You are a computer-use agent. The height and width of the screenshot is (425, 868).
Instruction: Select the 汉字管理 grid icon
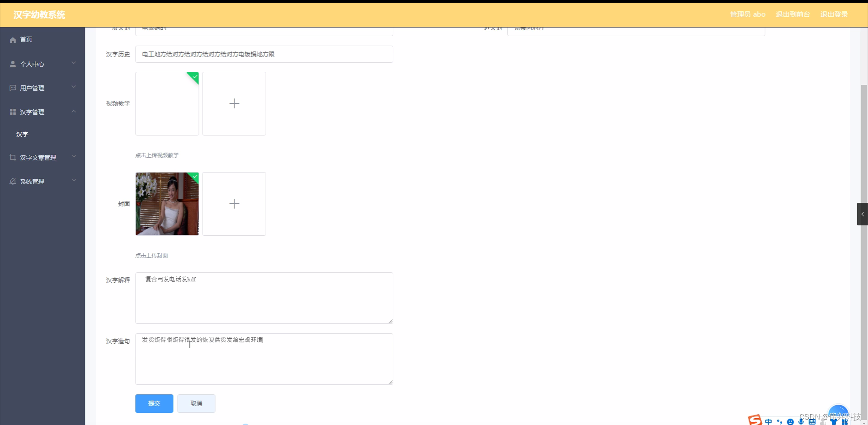[x=13, y=112]
